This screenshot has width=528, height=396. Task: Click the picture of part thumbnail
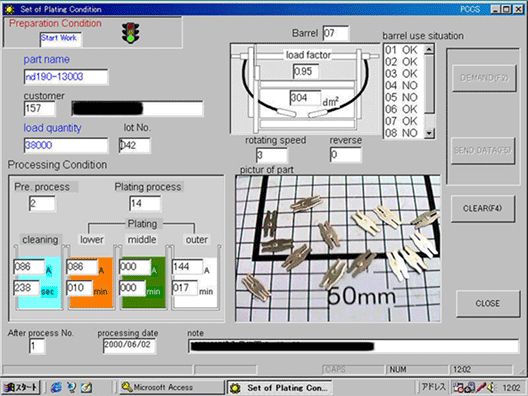click(x=338, y=248)
